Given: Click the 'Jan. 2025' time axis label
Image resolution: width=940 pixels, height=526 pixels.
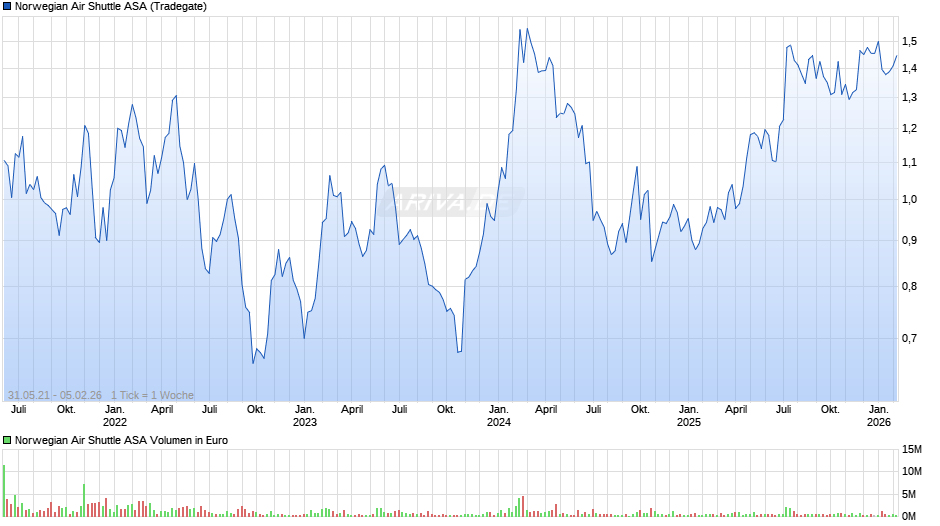Looking at the screenshot, I should [x=689, y=416].
